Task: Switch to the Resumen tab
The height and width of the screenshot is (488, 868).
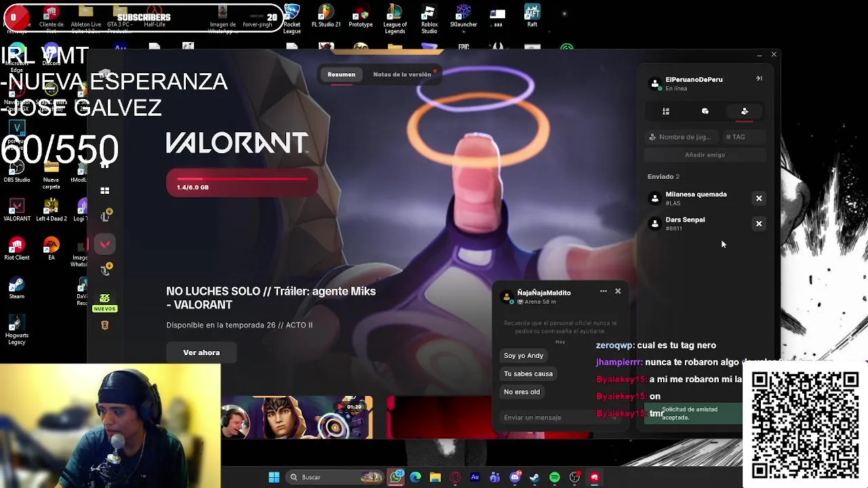Action: pyautogui.click(x=341, y=75)
